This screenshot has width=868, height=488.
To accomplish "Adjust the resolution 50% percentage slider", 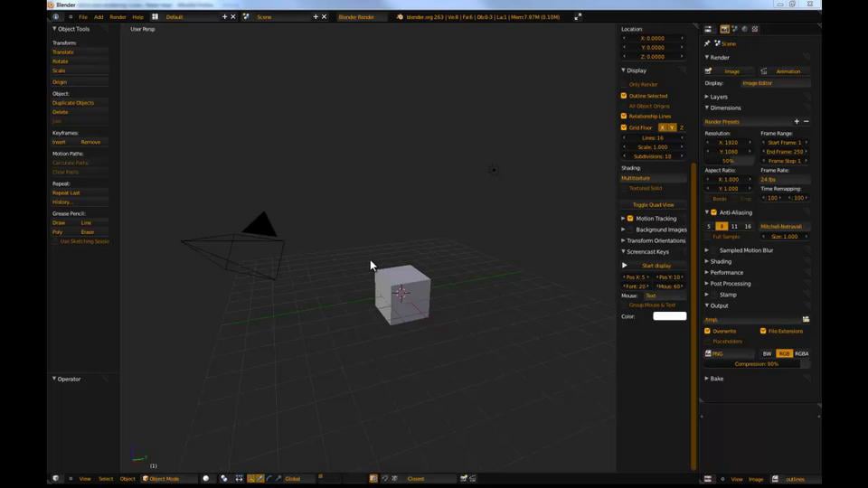I will click(x=729, y=161).
